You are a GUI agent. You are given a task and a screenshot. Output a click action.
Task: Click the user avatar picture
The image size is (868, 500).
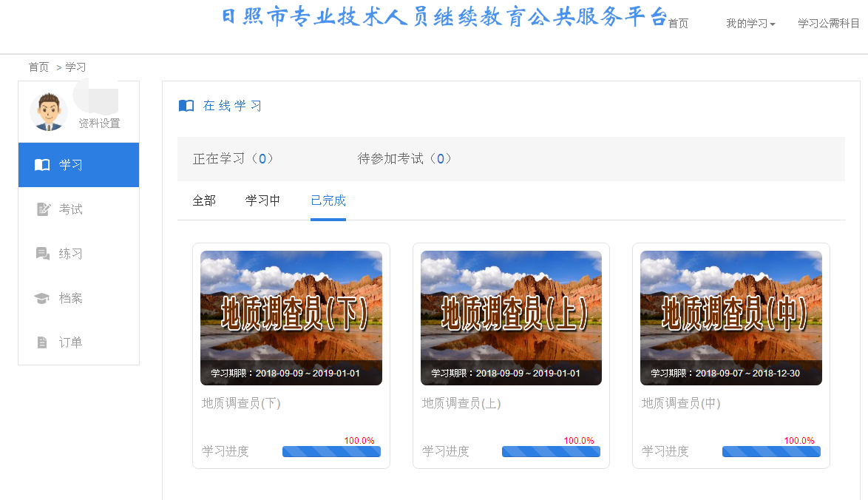[x=49, y=112]
